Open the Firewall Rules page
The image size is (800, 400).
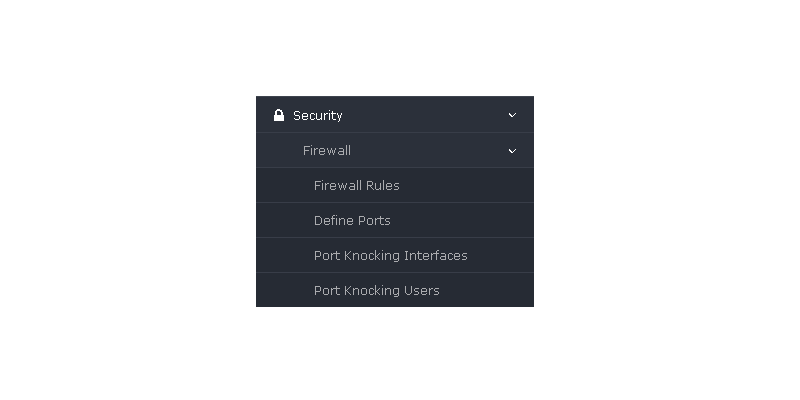click(395, 185)
